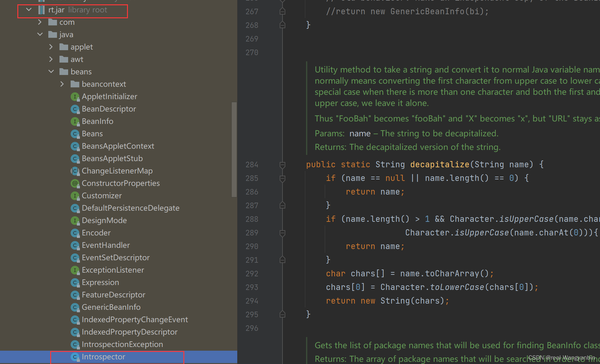
Task: Select GenericBeanInfo class in tree
Action: click(111, 307)
